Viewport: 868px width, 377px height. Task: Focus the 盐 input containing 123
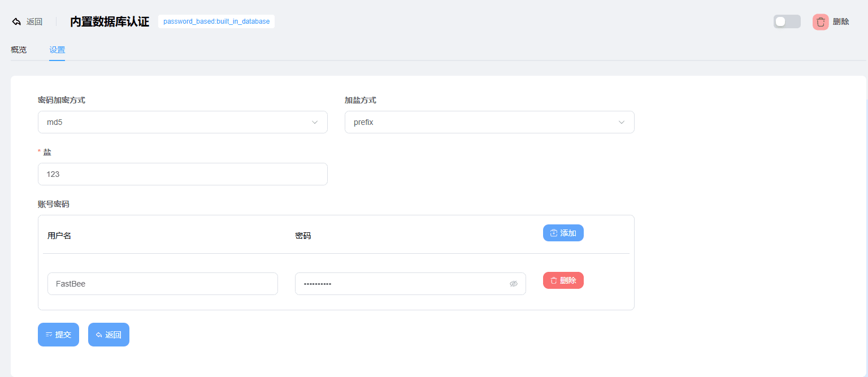tap(183, 174)
